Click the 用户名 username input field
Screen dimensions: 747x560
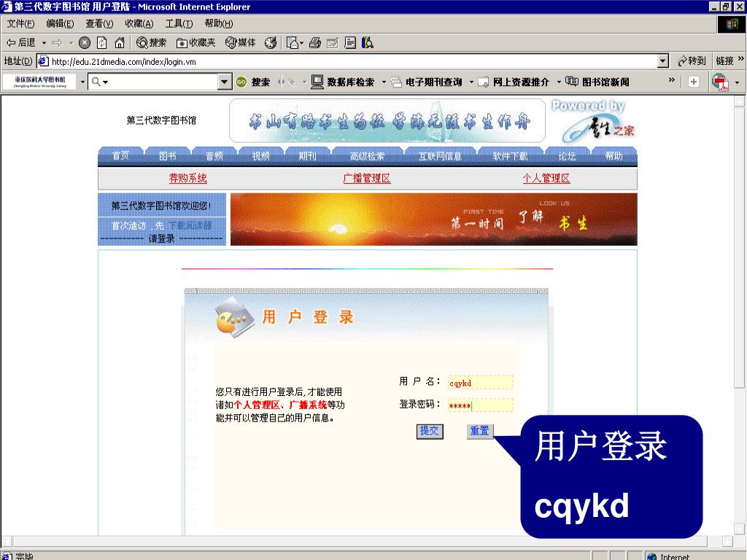click(480, 382)
